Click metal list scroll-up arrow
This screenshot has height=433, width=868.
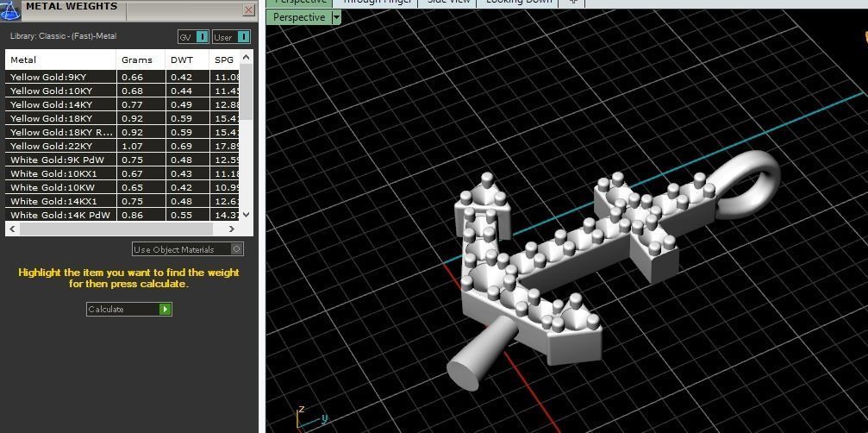pos(247,56)
